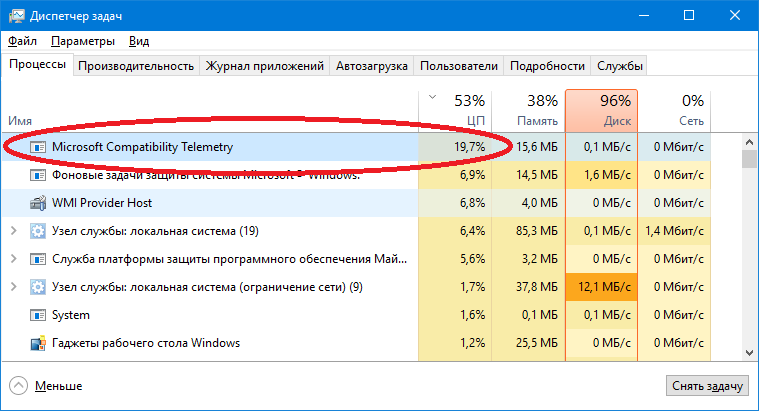Screen dimensions: 759x411
Task: Minimize the Диспетчер задач window
Action: point(644,15)
